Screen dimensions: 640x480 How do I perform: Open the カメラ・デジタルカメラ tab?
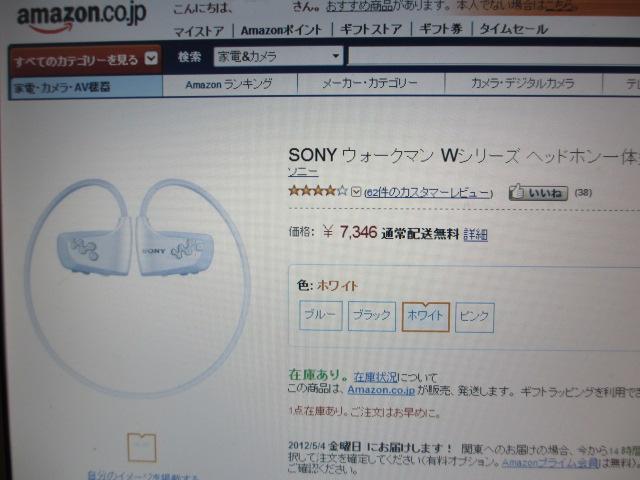523,84
